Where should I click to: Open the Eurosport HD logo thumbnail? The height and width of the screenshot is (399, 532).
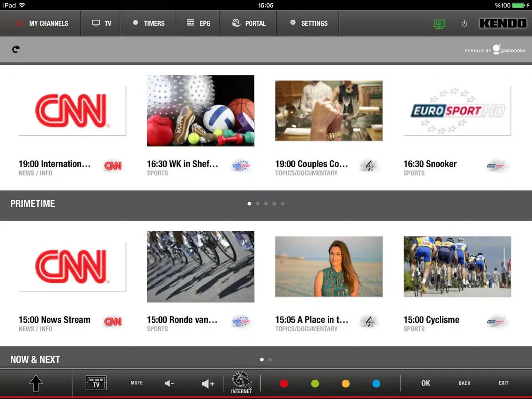(x=458, y=111)
